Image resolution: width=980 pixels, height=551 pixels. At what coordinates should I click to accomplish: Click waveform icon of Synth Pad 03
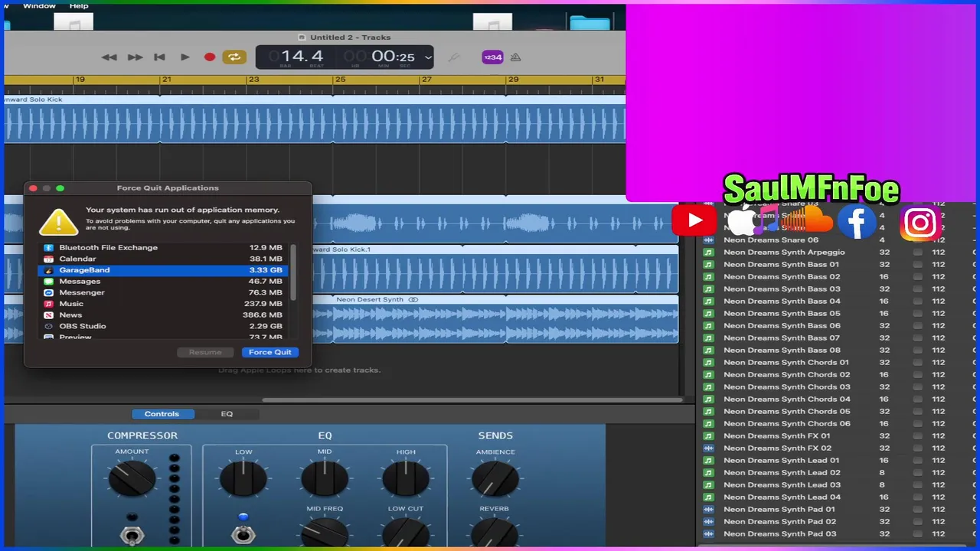(708, 534)
